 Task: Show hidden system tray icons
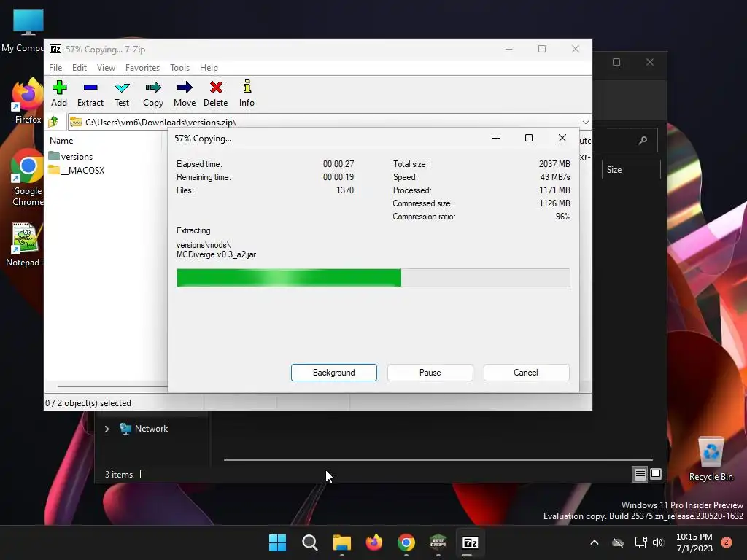pos(594,542)
